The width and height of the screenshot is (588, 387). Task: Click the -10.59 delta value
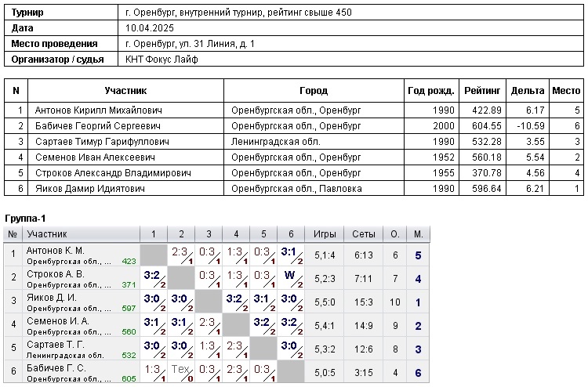point(529,126)
